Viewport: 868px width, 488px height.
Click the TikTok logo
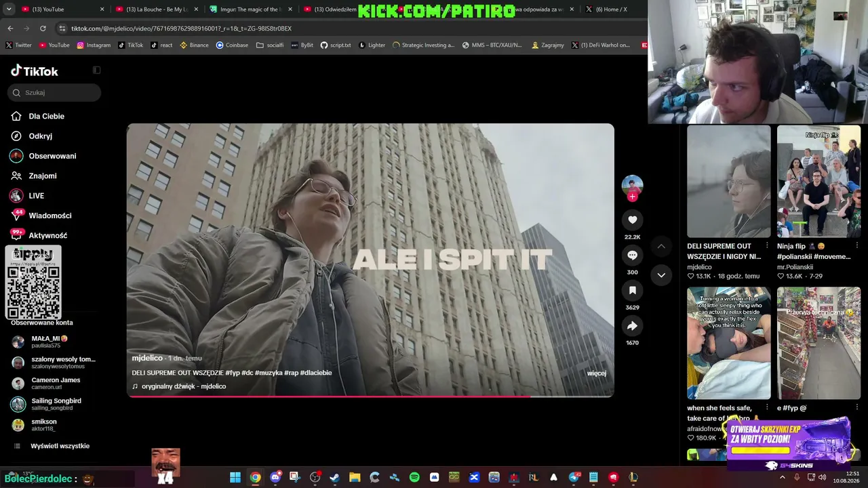[x=35, y=71]
